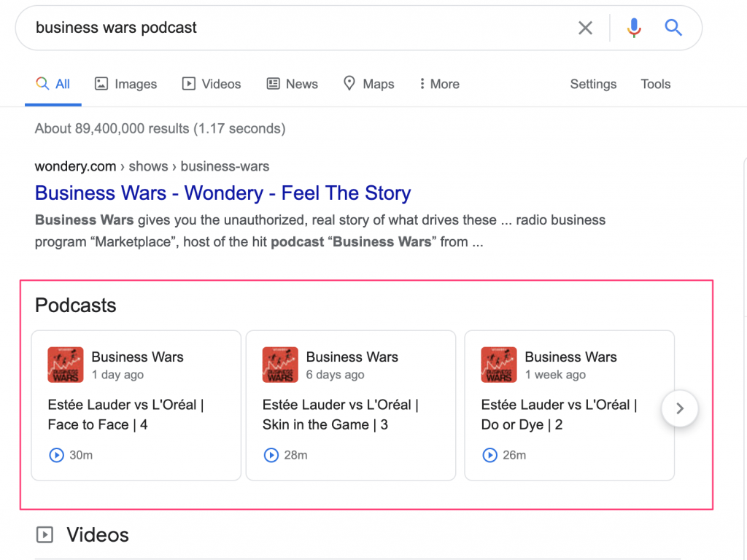The height and width of the screenshot is (560, 747).
Task: Select the All results tab
Action: tap(53, 85)
